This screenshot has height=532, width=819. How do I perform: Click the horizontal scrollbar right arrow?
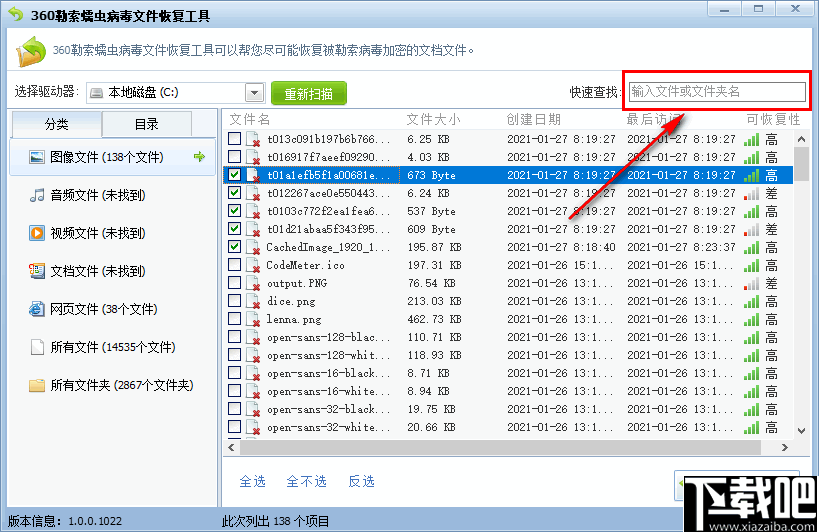785,447
